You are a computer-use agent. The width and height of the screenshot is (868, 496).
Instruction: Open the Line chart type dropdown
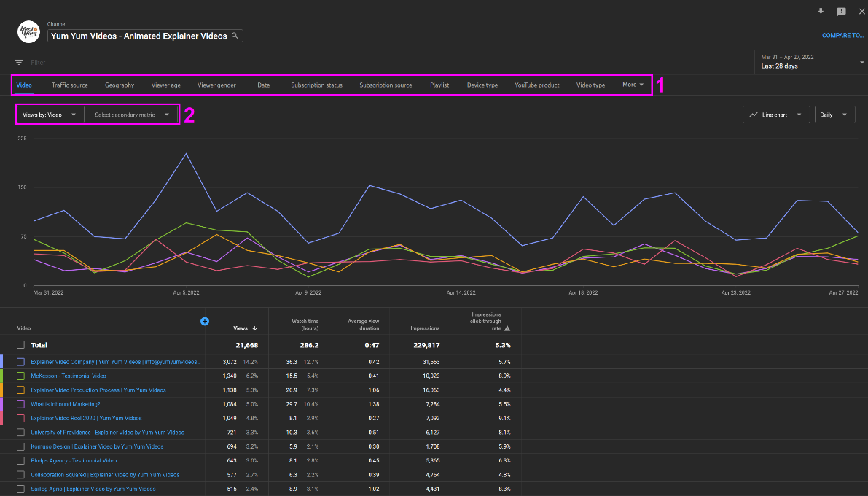click(775, 115)
